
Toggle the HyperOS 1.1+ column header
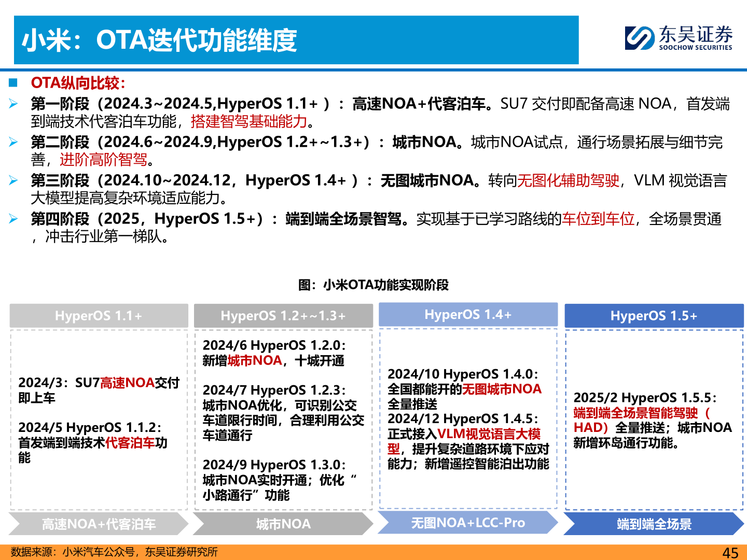[99, 315]
